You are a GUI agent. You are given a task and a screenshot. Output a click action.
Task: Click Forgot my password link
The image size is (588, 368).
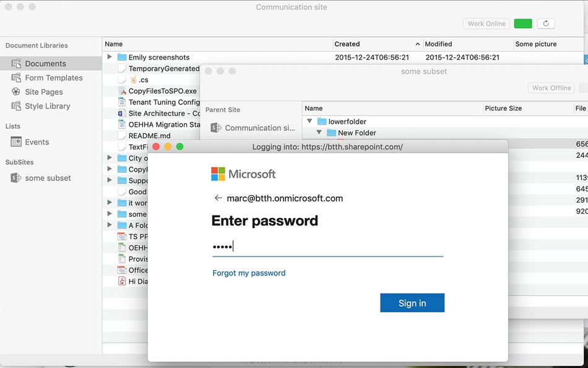(x=249, y=273)
